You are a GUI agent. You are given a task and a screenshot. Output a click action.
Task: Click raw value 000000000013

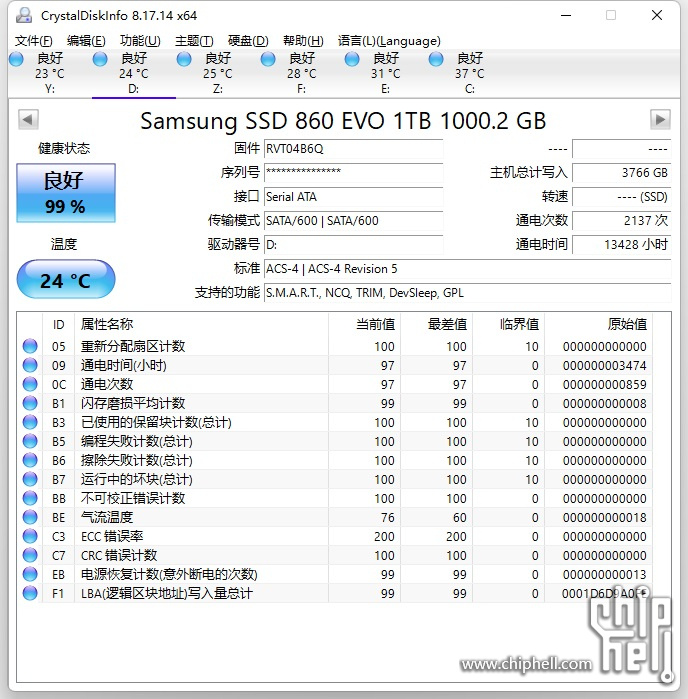coord(604,575)
